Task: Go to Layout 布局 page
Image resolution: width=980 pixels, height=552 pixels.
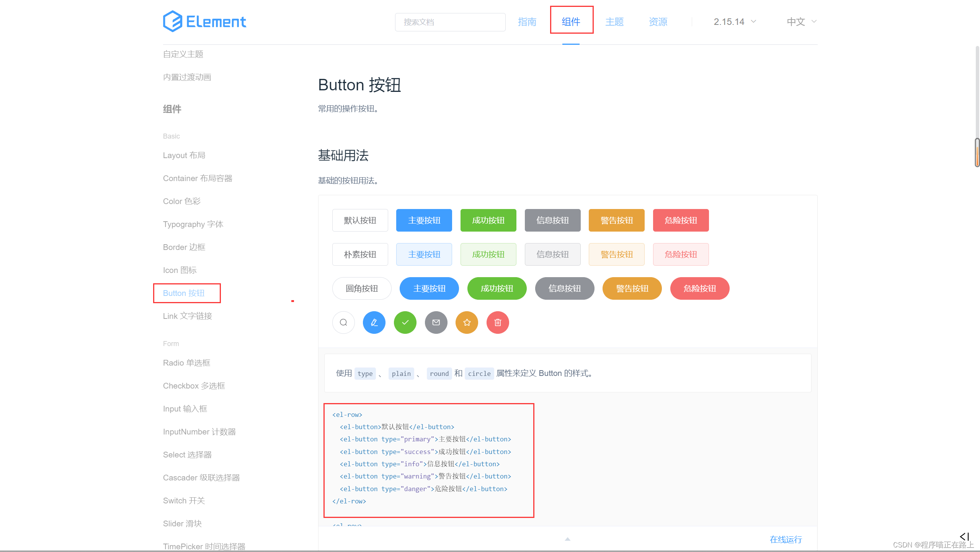Action: click(184, 155)
